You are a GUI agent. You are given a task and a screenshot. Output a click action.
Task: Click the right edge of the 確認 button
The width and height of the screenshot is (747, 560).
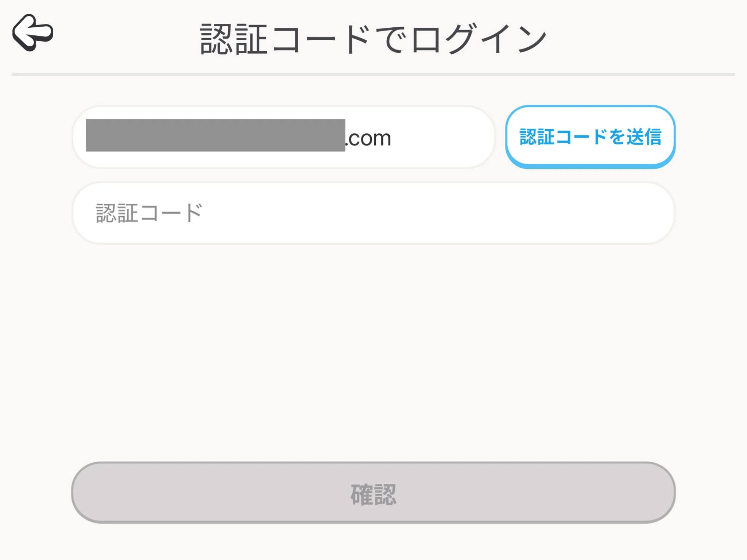659,493
